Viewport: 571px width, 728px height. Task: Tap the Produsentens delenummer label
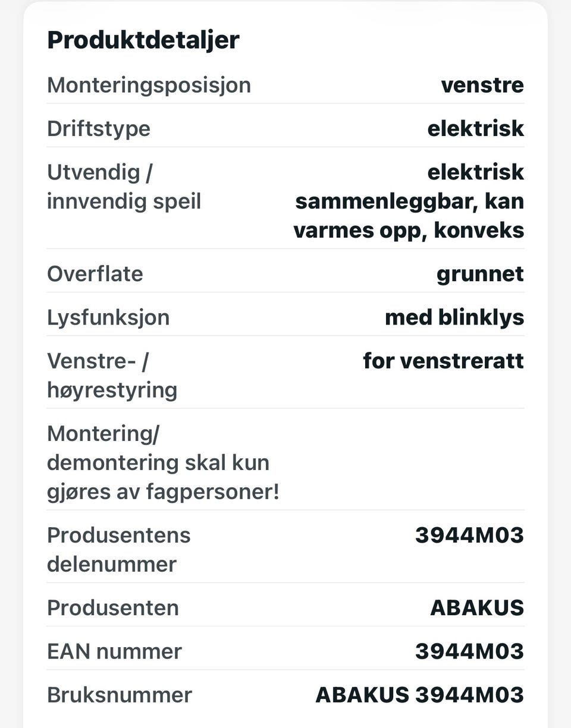coord(119,549)
